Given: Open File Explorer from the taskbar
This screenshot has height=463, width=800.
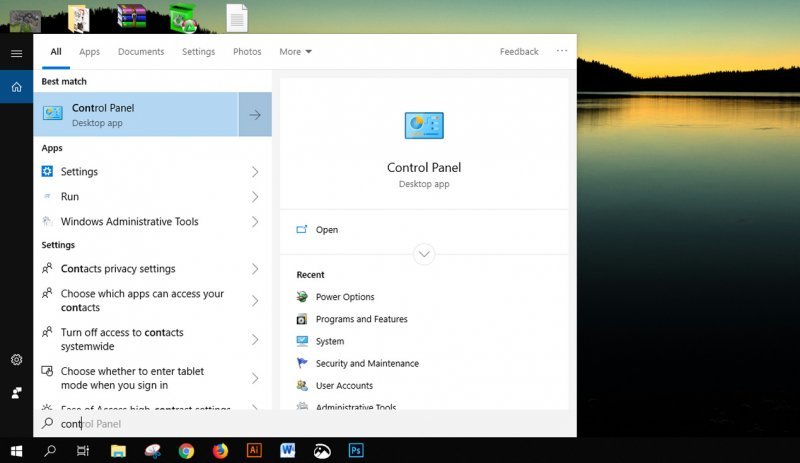Looking at the screenshot, I should (x=118, y=451).
